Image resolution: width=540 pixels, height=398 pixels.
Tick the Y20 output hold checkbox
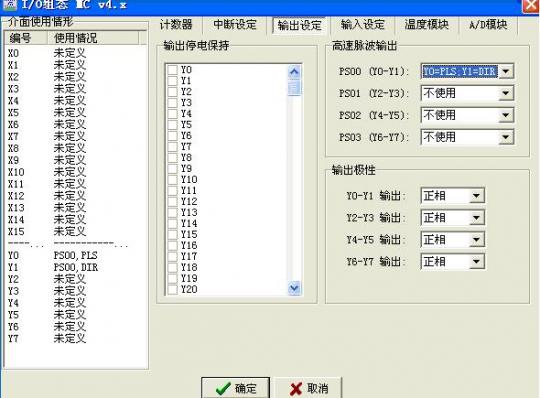(x=172, y=289)
